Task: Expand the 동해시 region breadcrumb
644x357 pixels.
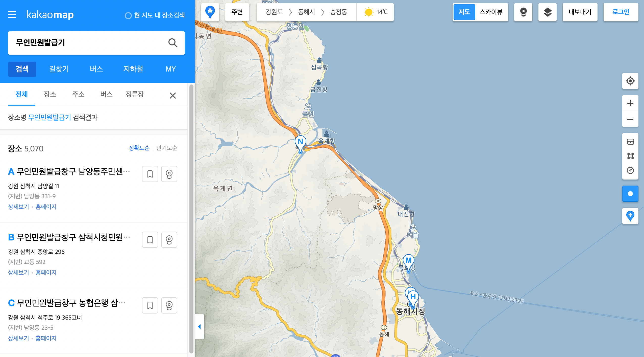Action: [x=306, y=12]
